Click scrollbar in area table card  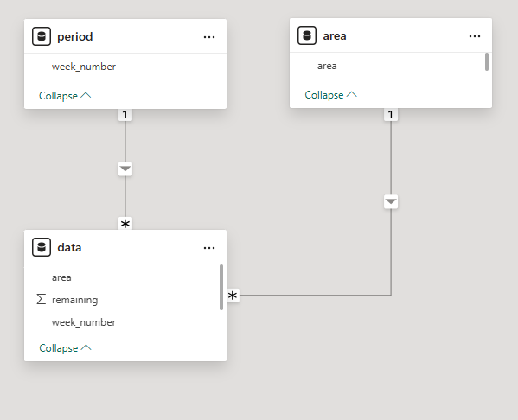[x=487, y=61]
